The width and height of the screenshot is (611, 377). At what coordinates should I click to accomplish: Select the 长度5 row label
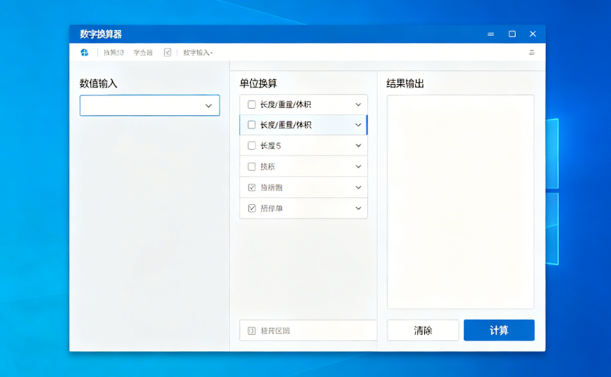(270, 146)
